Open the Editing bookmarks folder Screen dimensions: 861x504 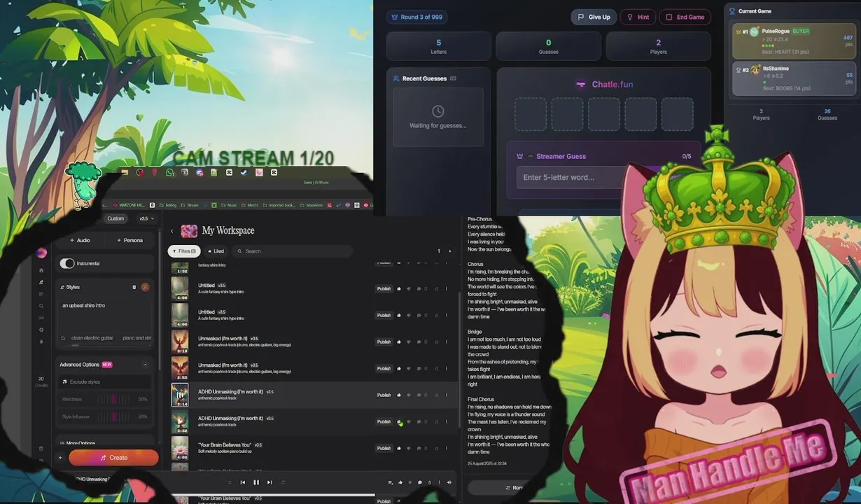tap(168, 205)
